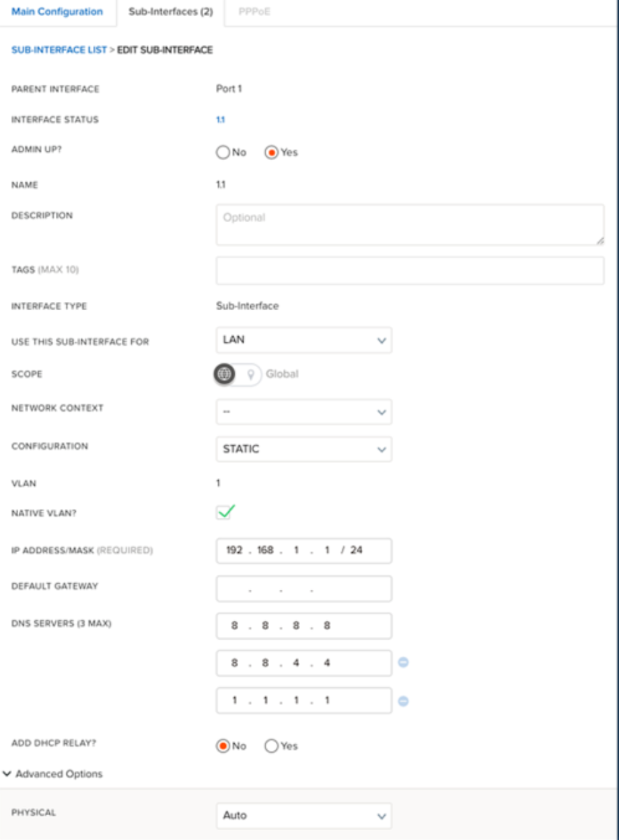Open the Network Context dropdown
Screen dimensions: 619x840
303,412
